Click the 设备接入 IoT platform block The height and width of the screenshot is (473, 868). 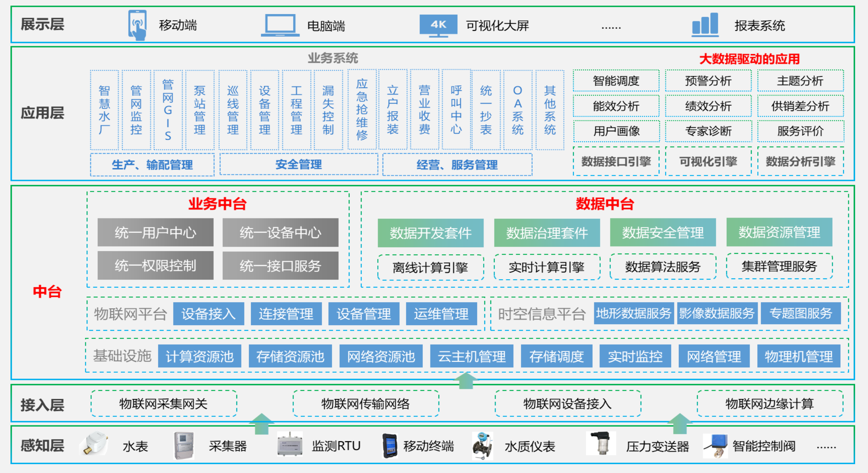click(x=209, y=313)
